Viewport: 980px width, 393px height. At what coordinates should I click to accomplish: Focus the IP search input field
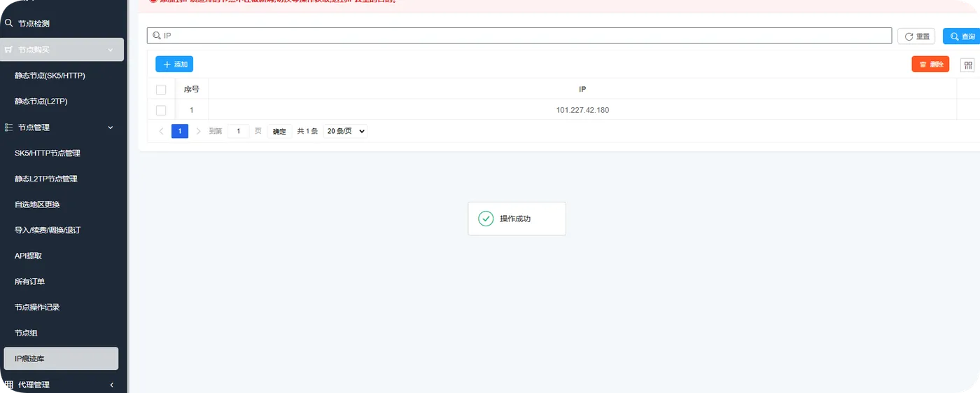519,36
